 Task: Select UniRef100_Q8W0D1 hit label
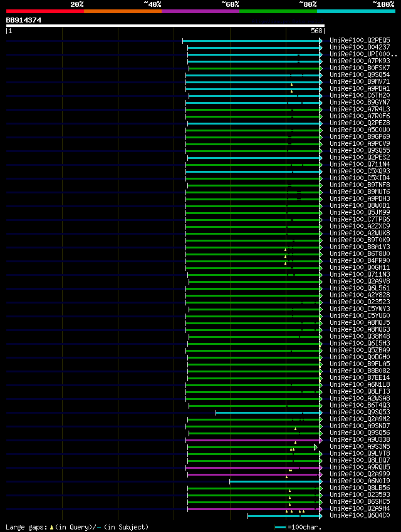click(360, 206)
